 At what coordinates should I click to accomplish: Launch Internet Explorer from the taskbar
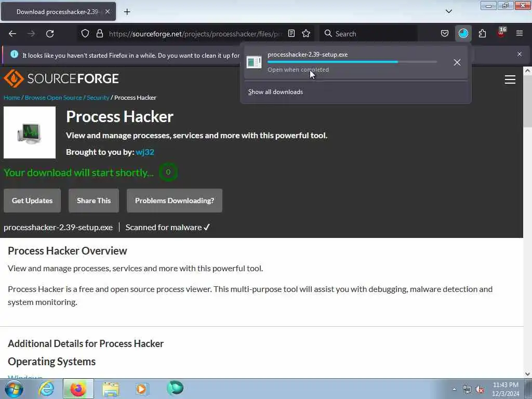(x=46, y=389)
